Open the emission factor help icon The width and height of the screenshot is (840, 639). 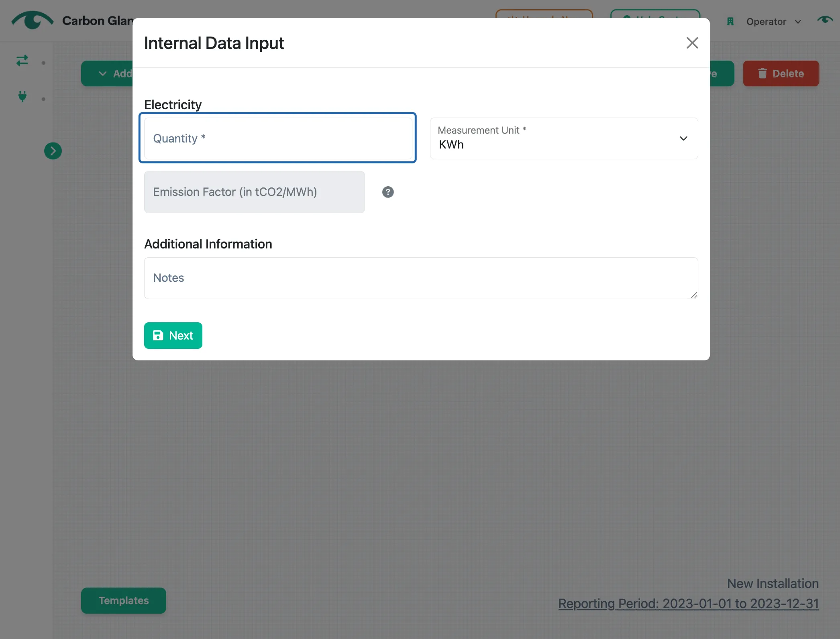click(387, 192)
